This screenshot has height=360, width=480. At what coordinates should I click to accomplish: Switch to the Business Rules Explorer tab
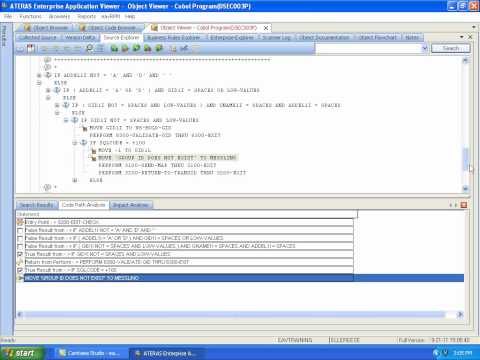click(174, 38)
